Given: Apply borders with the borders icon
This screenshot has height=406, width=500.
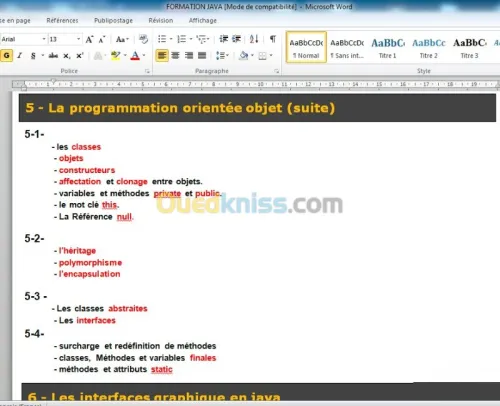Looking at the screenshot, I should coord(263,55).
